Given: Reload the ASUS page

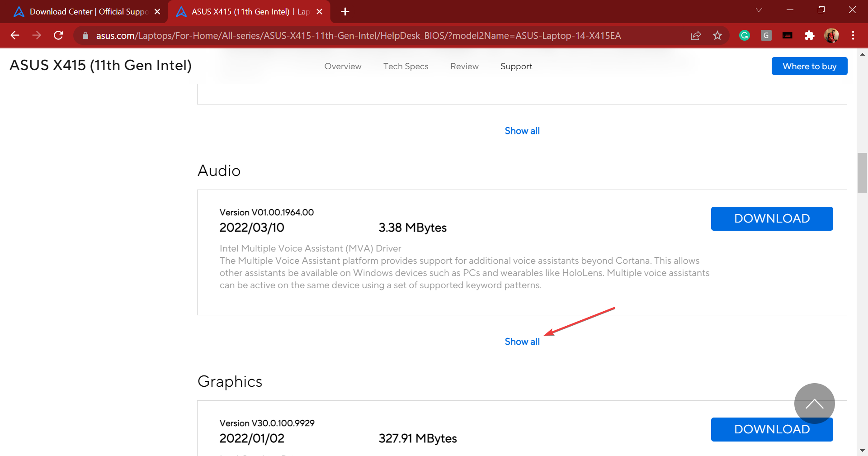Looking at the screenshot, I should (x=58, y=35).
